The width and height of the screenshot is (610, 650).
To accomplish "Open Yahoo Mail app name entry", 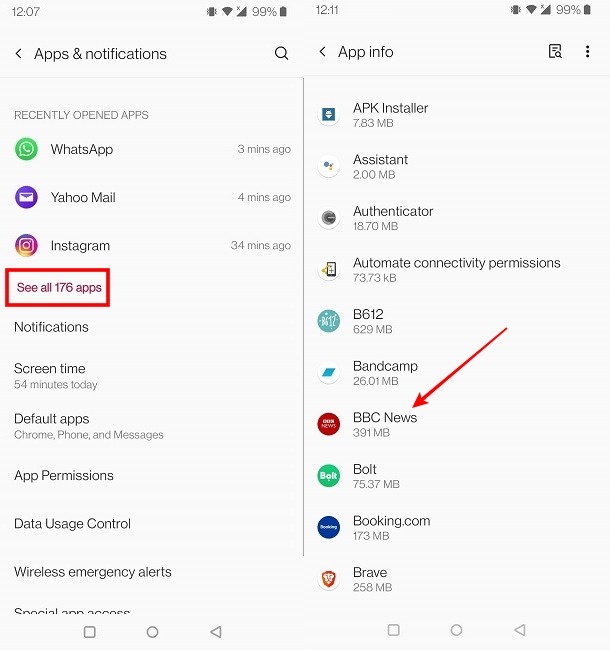I will coord(83,197).
